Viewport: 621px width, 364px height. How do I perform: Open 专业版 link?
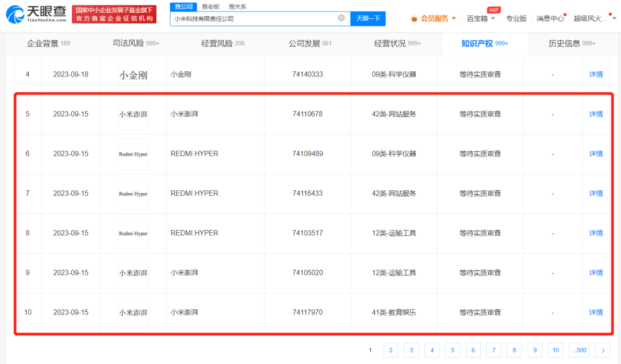(516, 18)
